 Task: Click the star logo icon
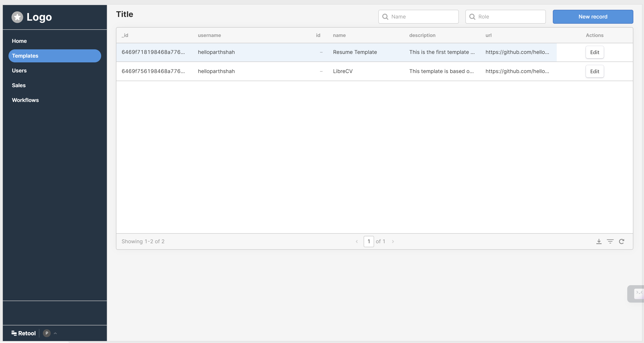[x=17, y=17]
